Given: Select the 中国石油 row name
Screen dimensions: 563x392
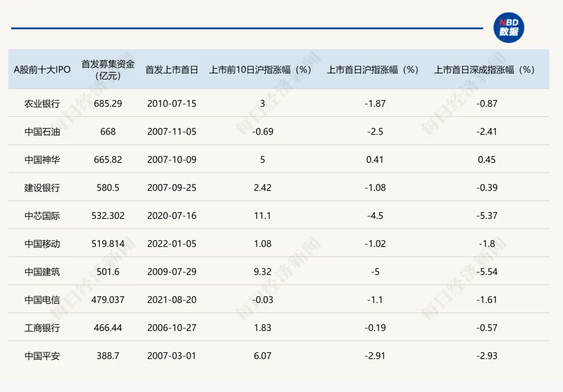Looking at the screenshot, I should click(42, 132).
